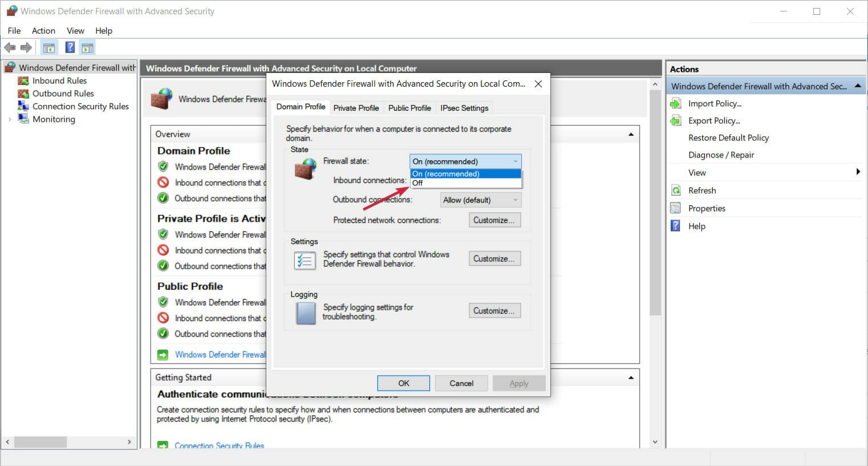Choose On (recommended) in the list

[466, 174]
